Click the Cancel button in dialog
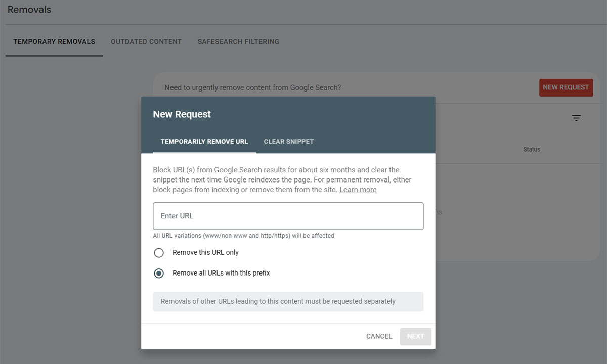This screenshot has height=364, width=607. coord(379,336)
